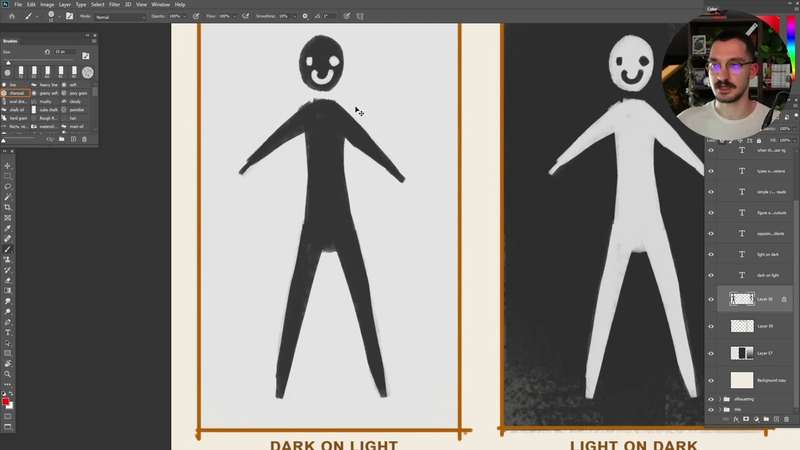Select the Move tool
800x450 pixels.
8,166
